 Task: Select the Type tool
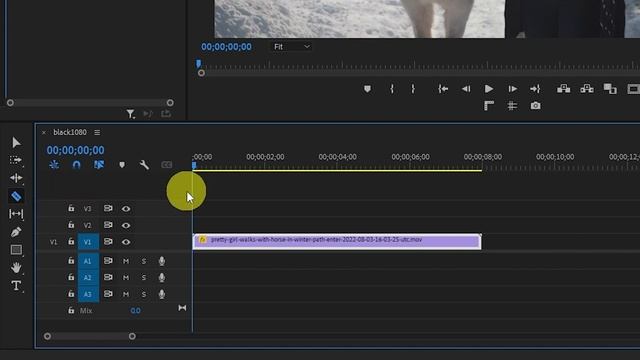tap(16, 286)
